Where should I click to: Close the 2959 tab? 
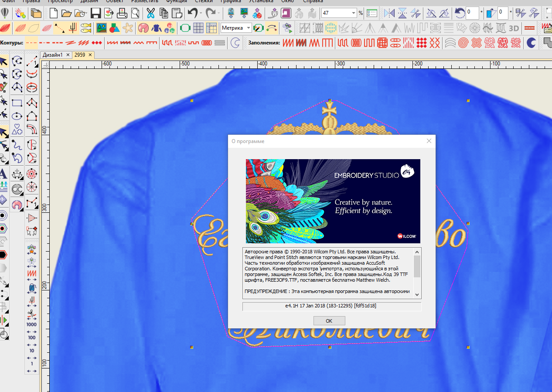point(90,55)
